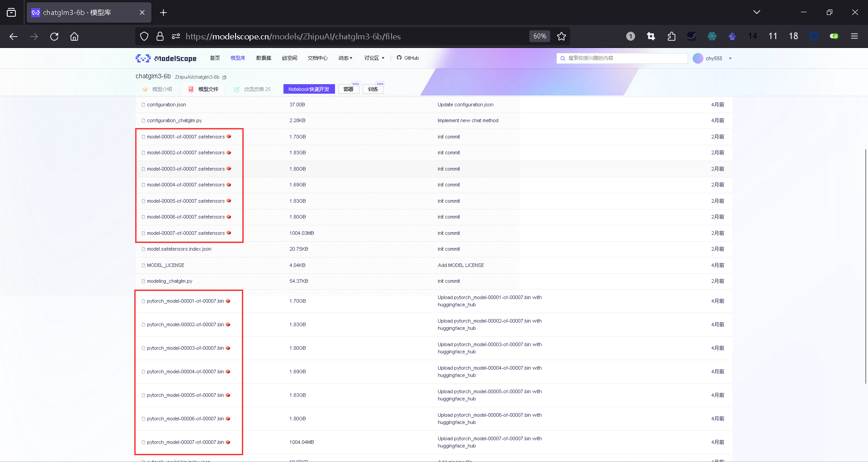Viewport: 868px width, 462px height.
Task: Expand the chy555 account dropdown arrow
Action: [730, 58]
